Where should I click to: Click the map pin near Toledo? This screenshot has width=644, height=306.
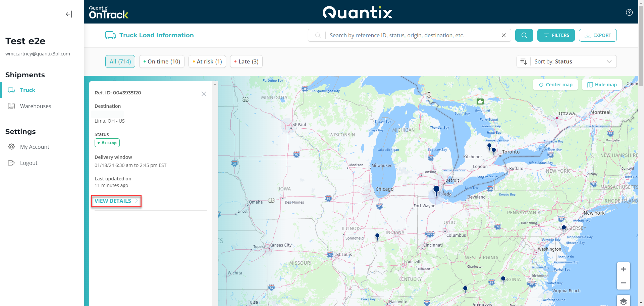coord(436,190)
